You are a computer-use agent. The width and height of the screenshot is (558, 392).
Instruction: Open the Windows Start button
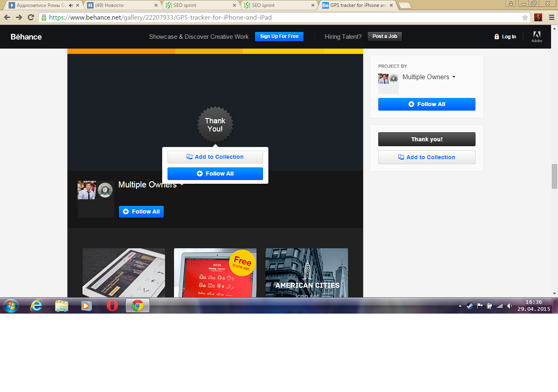[11, 305]
